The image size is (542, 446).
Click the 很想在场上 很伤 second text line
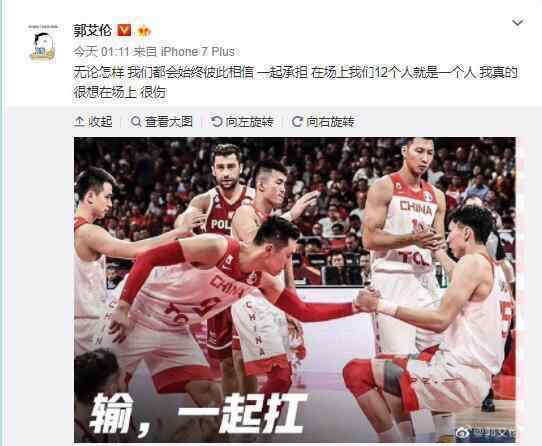click(x=120, y=92)
